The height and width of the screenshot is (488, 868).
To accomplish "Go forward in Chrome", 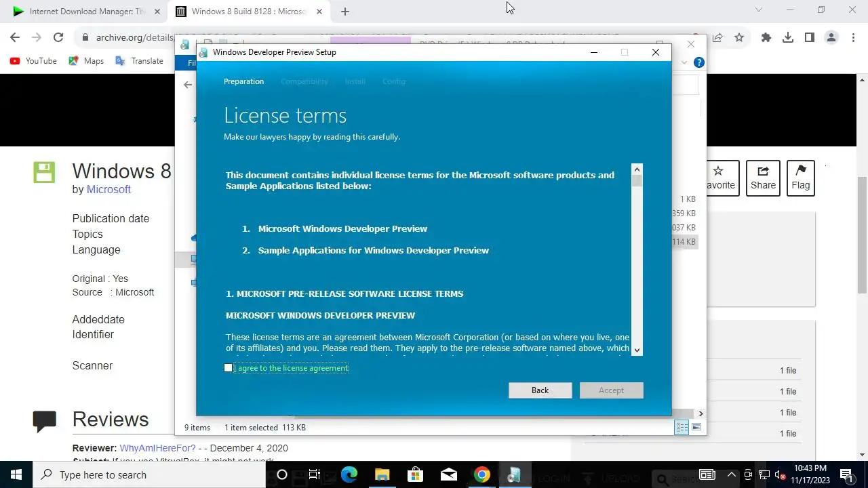I will tap(37, 38).
